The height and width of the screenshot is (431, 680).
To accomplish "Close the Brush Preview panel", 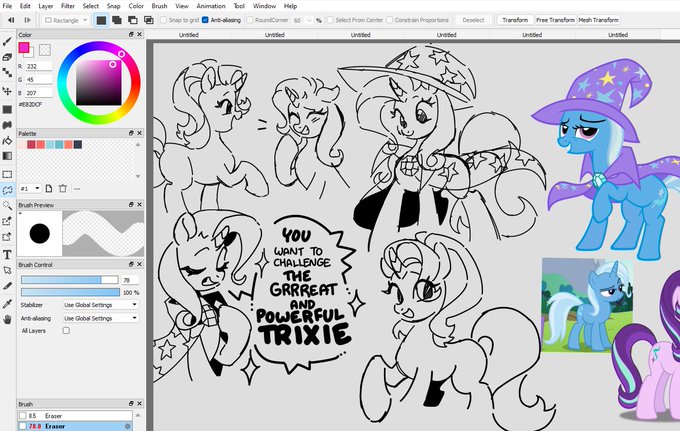I will click(x=140, y=205).
